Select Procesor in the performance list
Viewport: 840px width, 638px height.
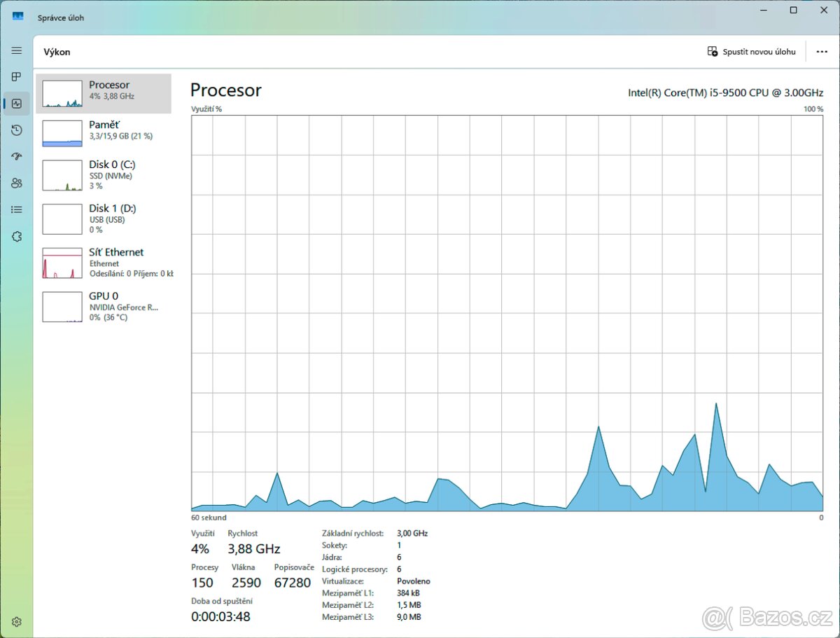[104, 93]
